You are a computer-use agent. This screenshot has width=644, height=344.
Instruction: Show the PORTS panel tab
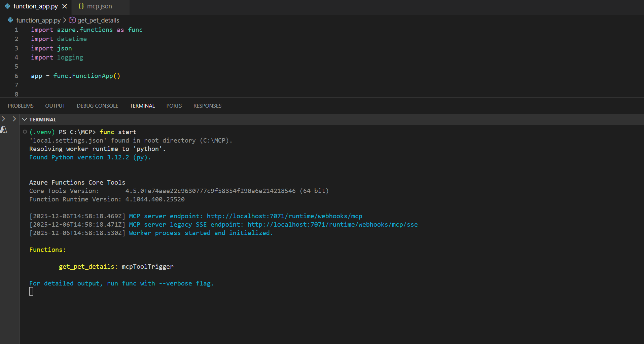pyautogui.click(x=174, y=106)
